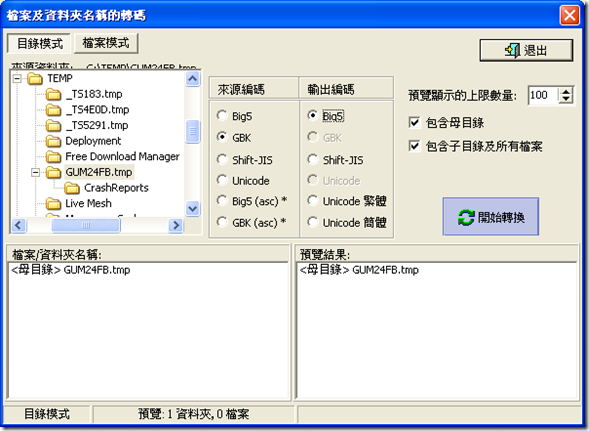589x431 pixels.
Task: Click the Live Mesh folder icon
Action: point(53,203)
